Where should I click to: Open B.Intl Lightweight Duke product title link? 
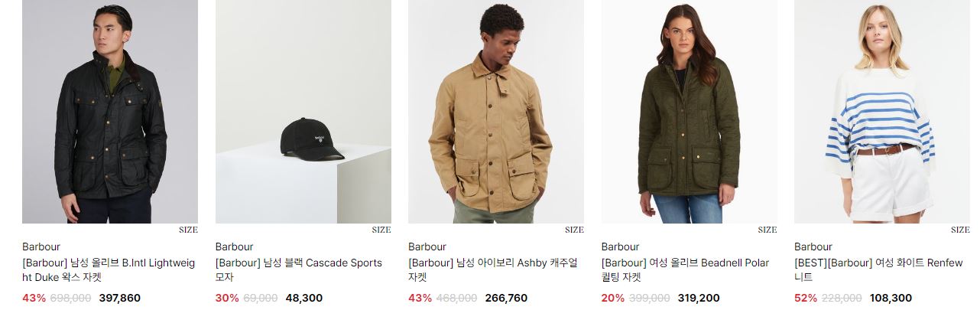[109, 270]
